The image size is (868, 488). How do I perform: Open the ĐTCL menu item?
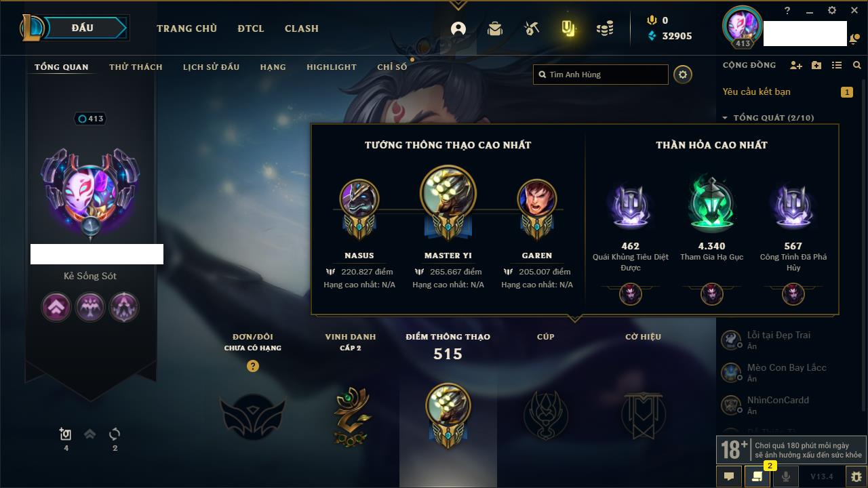[x=251, y=28]
